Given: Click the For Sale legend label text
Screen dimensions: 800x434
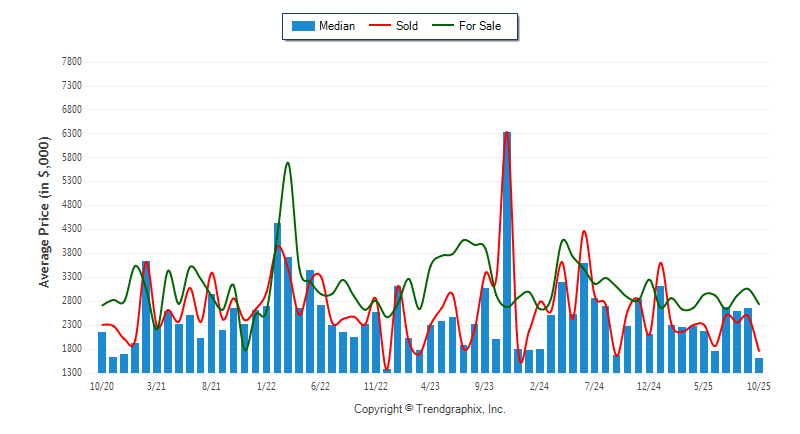Looking at the screenshot, I should (x=480, y=26).
